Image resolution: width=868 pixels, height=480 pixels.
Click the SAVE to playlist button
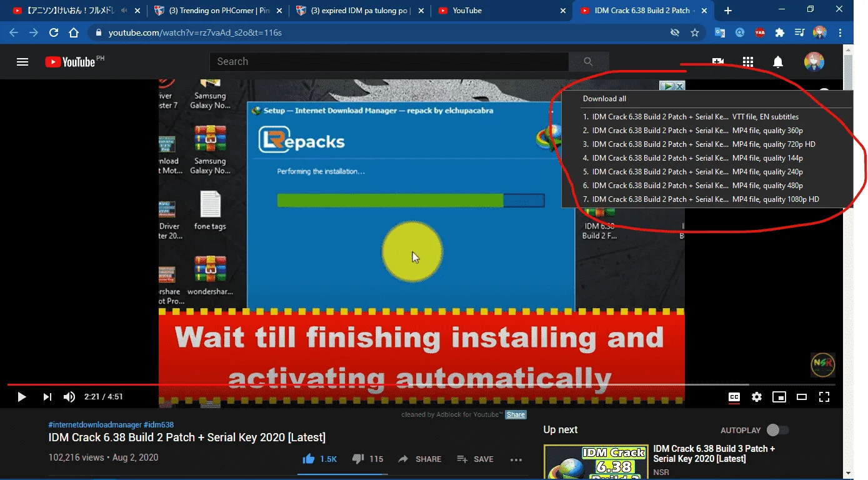[475, 459]
